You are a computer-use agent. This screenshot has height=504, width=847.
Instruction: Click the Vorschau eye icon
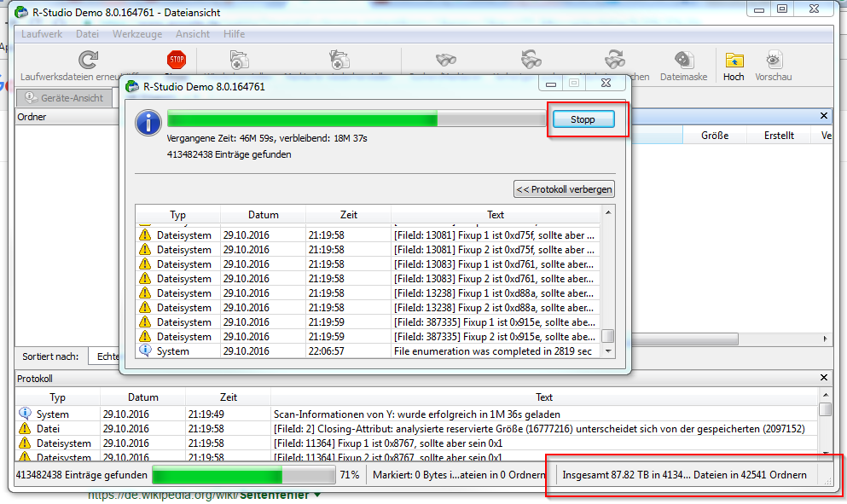pos(774,60)
